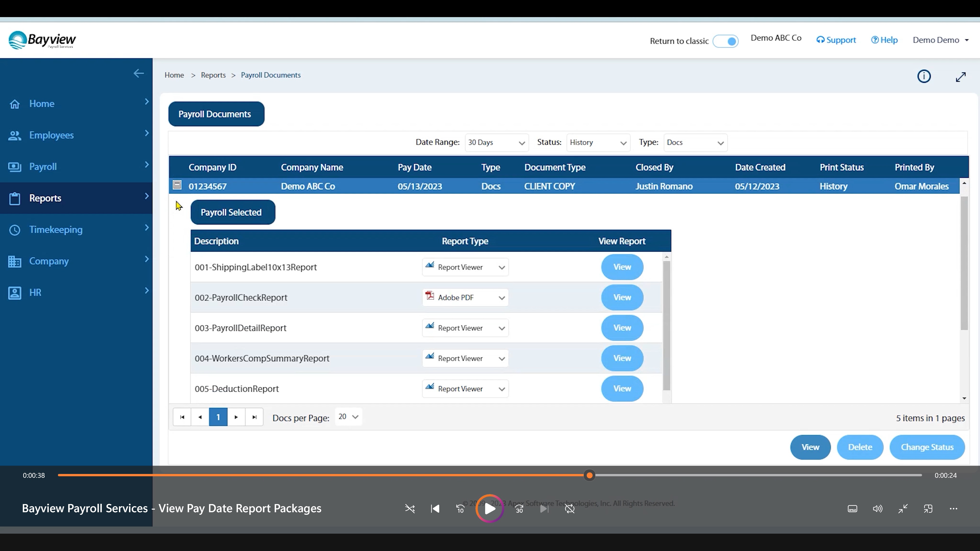The image size is (980, 551).
Task: Open the Date Range 30 Days dropdown
Action: 496,143
